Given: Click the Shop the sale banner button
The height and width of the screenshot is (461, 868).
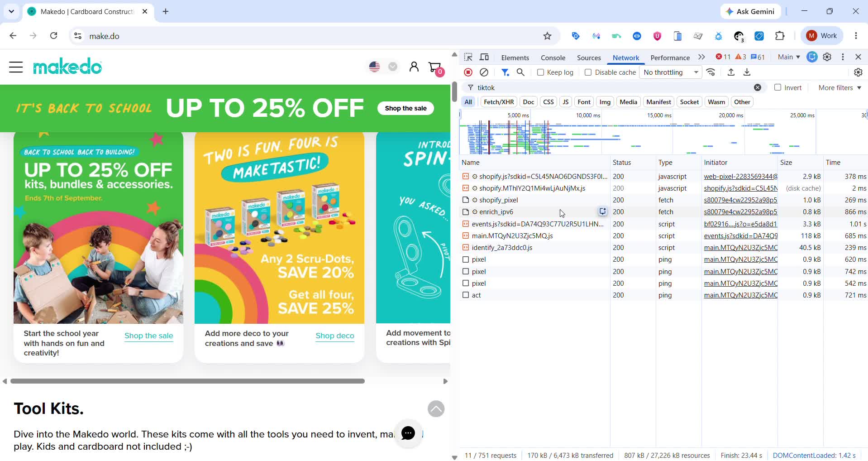Looking at the screenshot, I should [x=405, y=108].
